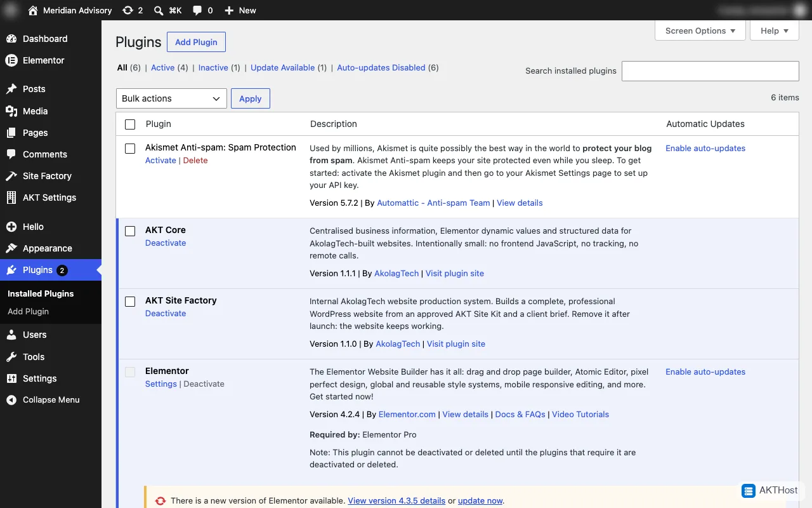Click the Dashboard gauge icon in sidebar

point(11,39)
